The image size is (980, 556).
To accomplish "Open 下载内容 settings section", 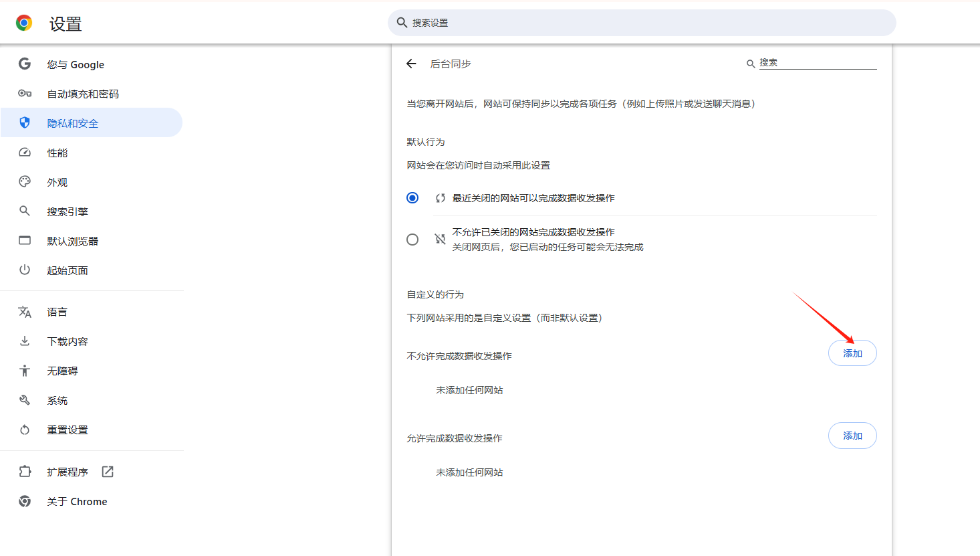I will click(92, 341).
